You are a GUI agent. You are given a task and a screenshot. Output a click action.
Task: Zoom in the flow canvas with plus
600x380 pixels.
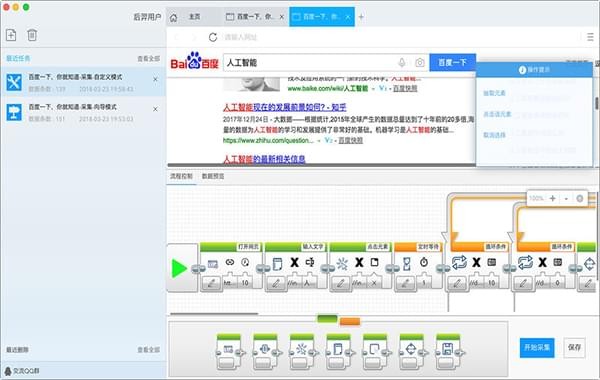tap(553, 198)
